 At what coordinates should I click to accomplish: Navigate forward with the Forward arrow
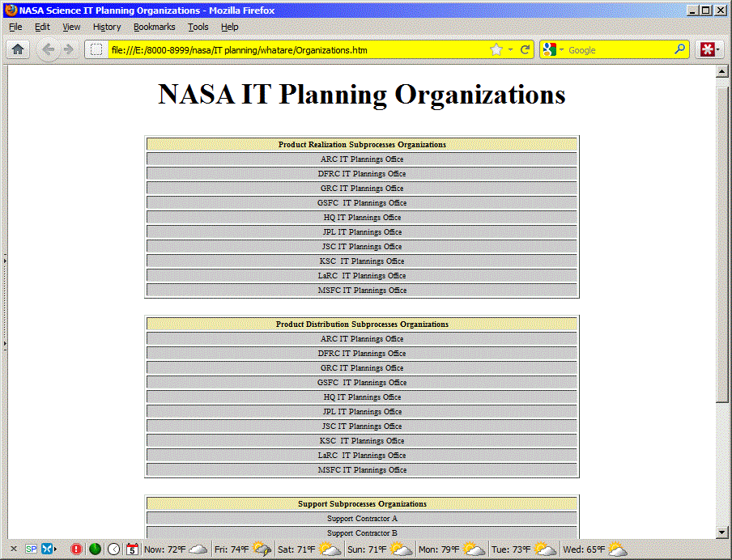69,49
